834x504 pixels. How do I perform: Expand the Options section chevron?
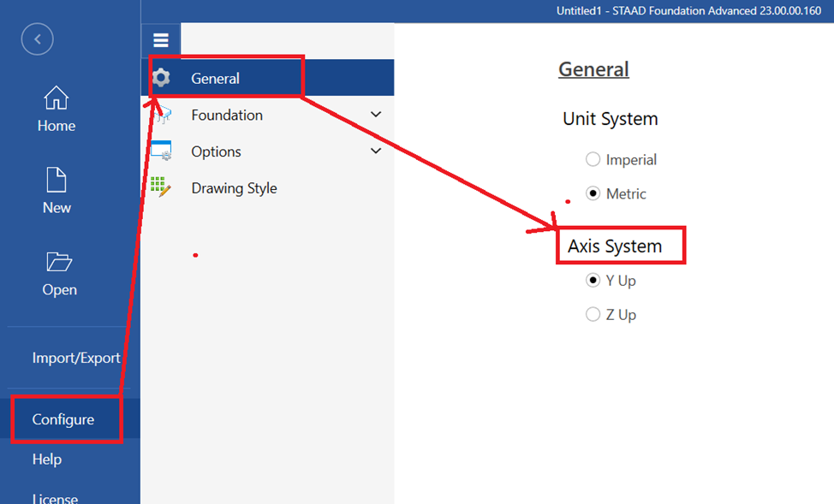point(376,151)
